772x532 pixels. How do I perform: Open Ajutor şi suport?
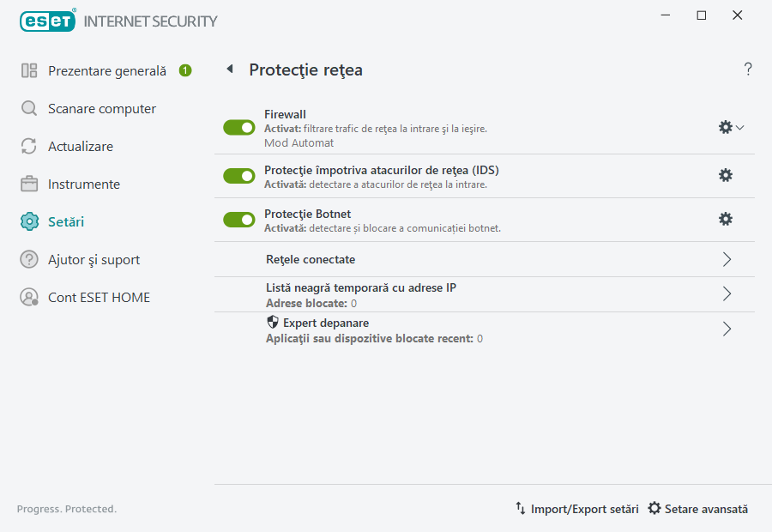pyautogui.click(x=93, y=259)
